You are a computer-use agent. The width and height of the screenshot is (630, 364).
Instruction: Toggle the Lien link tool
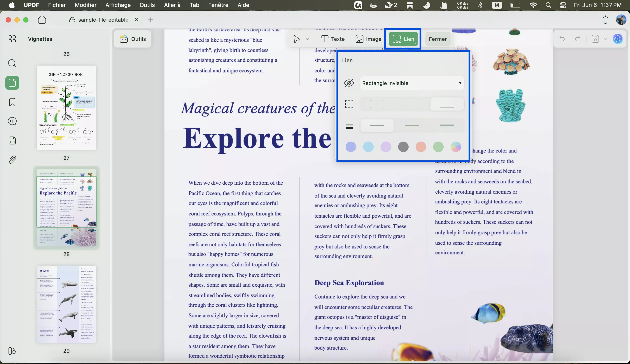pos(403,39)
